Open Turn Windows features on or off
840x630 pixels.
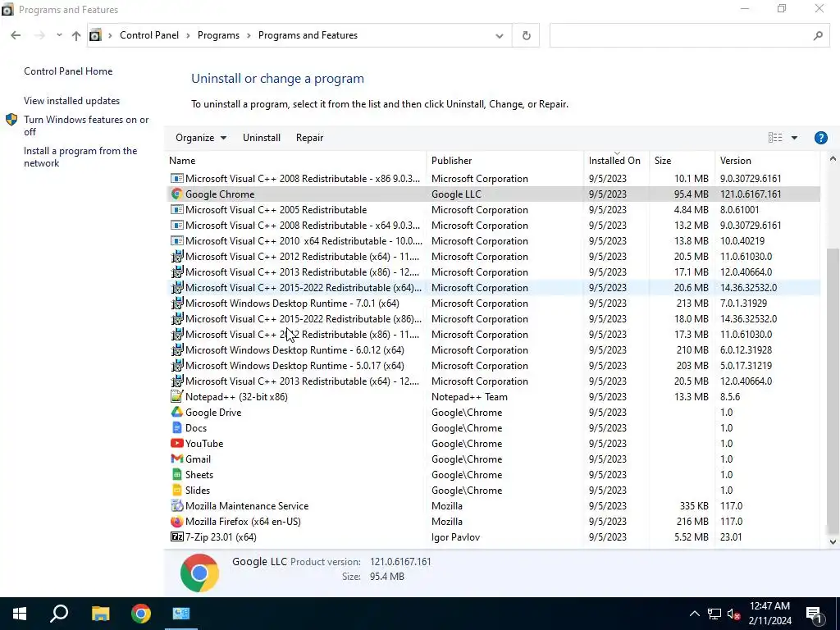86,126
